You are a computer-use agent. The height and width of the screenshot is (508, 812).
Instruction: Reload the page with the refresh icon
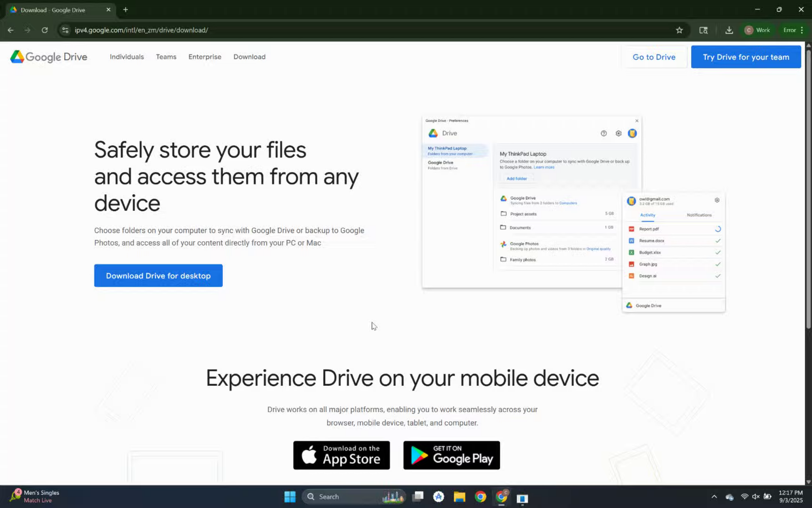point(45,30)
